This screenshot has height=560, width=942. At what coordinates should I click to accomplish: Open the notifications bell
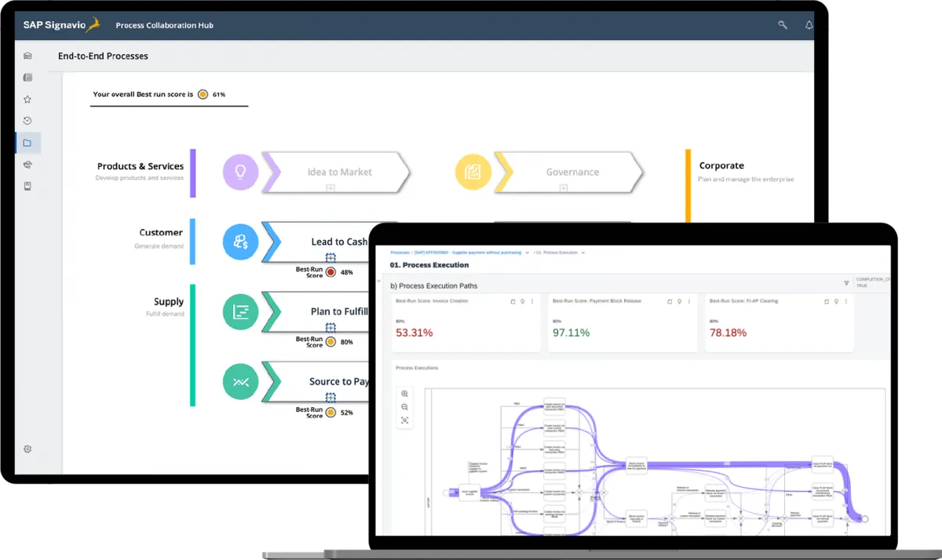(809, 25)
